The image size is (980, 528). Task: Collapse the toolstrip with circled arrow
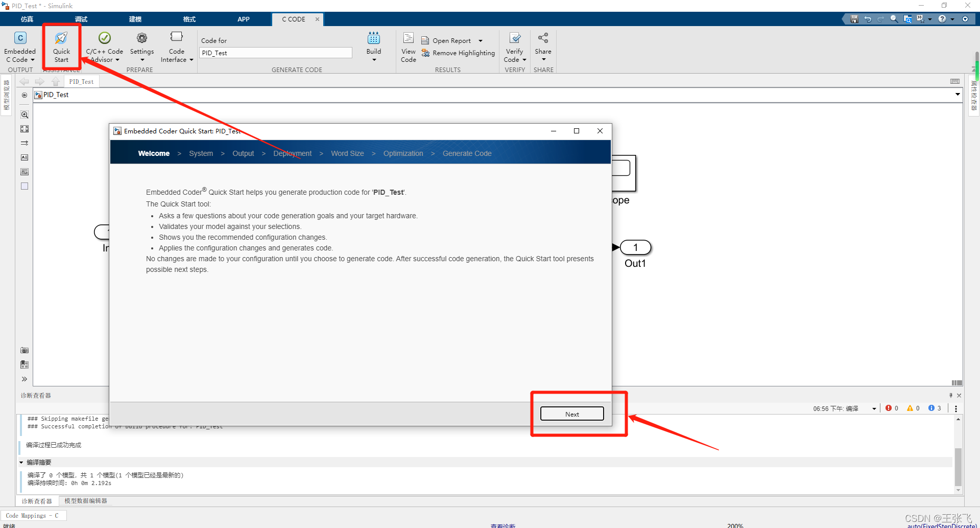click(965, 19)
